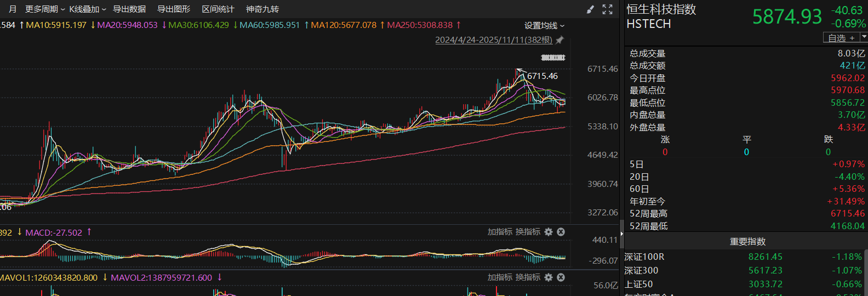Click the 年初至今 +31.49% row
The width and height of the screenshot is (868, 296).
point(747,201)
